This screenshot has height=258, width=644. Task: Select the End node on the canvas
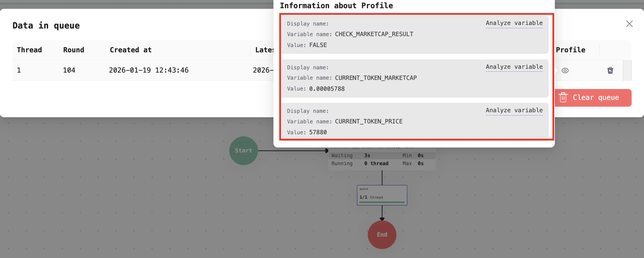point(382,234)
